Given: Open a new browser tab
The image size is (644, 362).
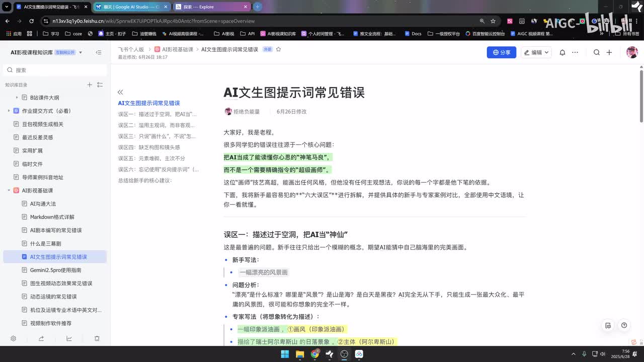Looking at the screenshot, I should click(258, 7).
